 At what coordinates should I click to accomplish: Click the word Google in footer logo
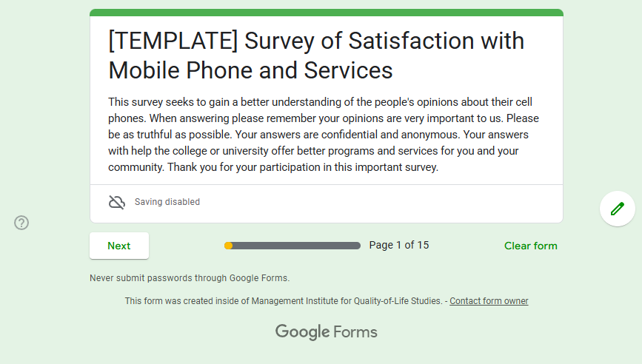pos(302,331)
